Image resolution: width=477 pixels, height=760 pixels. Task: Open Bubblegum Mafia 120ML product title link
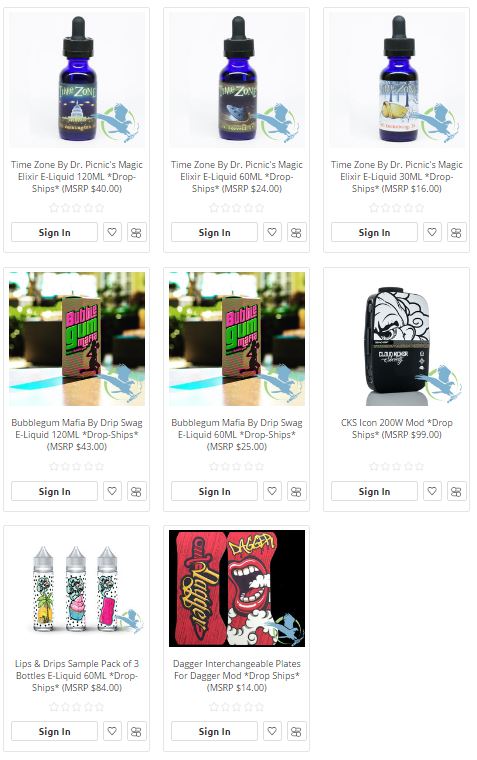tap(77, 434)
